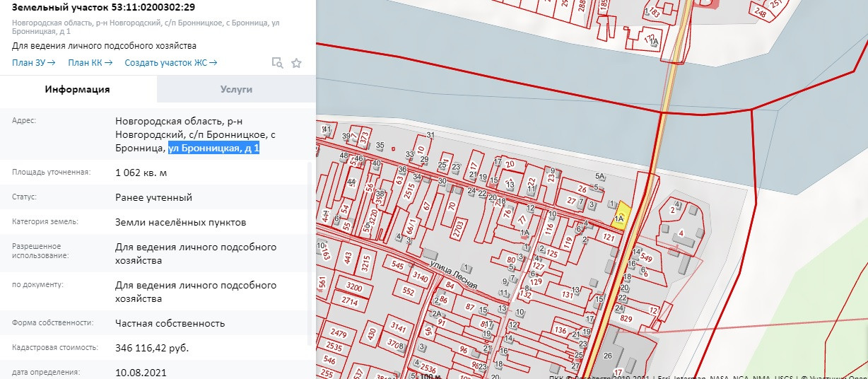Switch to the Информация tab
This screenshot has width=868, height=379.
(78, 90)
